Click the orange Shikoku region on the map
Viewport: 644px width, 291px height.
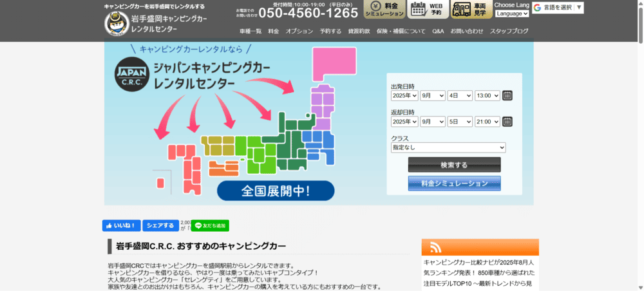pos(223,168)
